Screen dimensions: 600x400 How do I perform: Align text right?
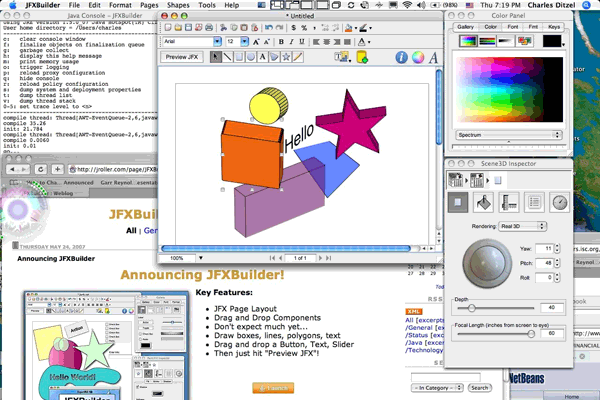337,42
